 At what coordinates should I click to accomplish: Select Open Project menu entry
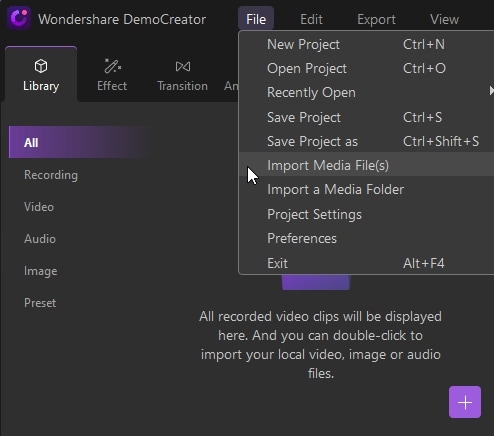tap(366, 68)
